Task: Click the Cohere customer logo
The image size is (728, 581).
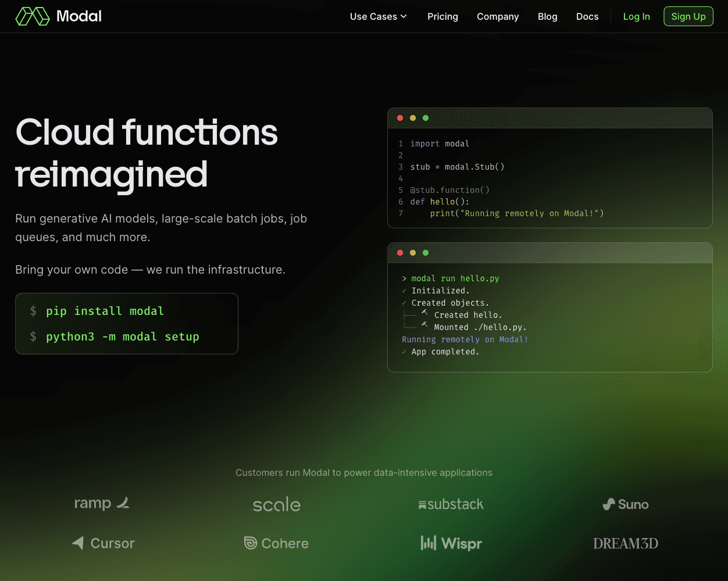Action: point(276,543)
